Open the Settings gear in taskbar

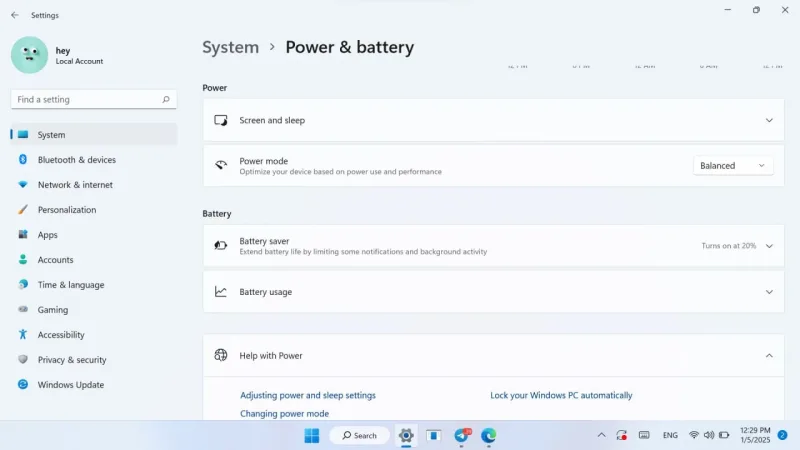coord(406,436)
